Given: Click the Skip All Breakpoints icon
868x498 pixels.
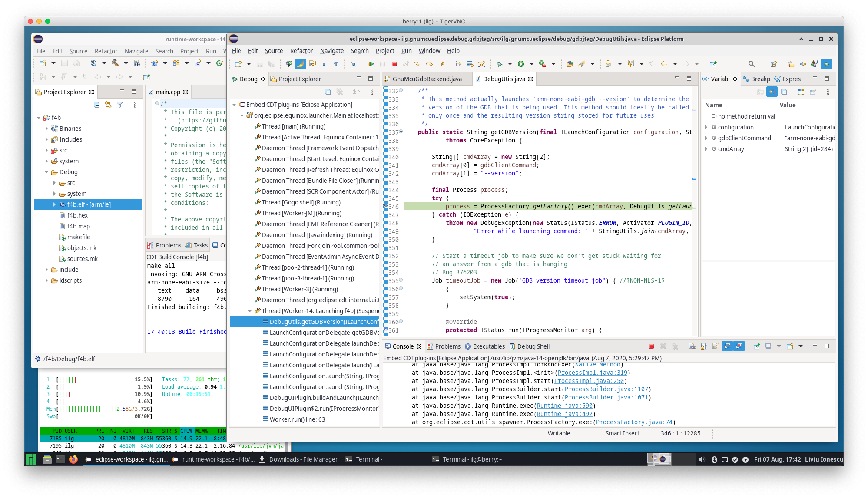Looking at the screenshot, I should (x=353, y=64).
